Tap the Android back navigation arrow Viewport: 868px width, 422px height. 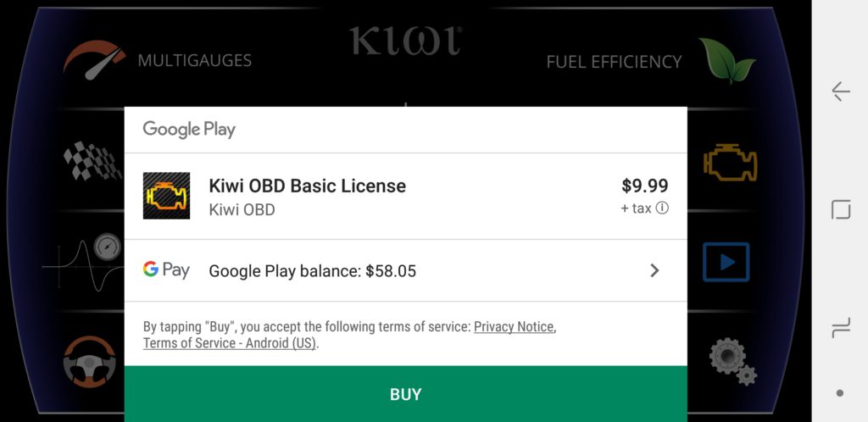pos(840,92)
